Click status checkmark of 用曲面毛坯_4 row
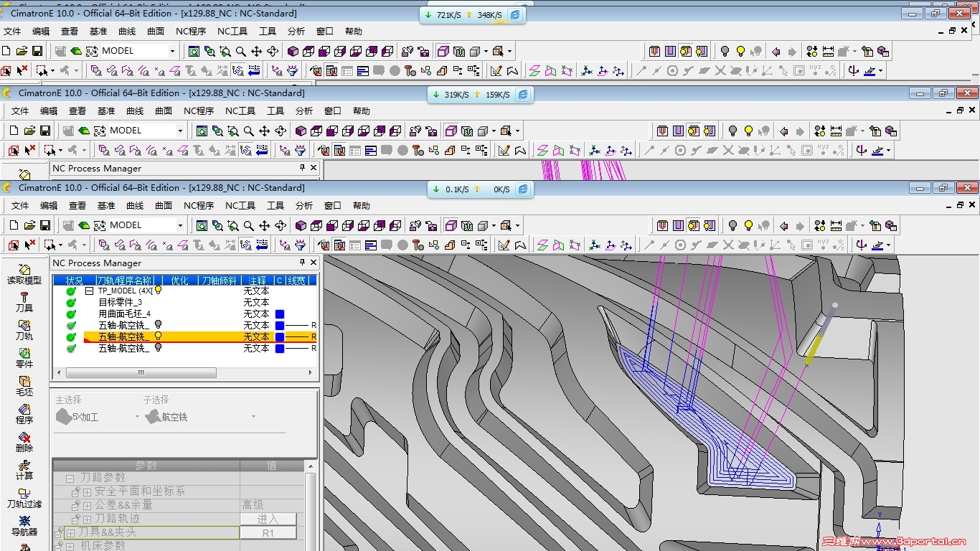 pyautogui.click(x=71, y=314)
